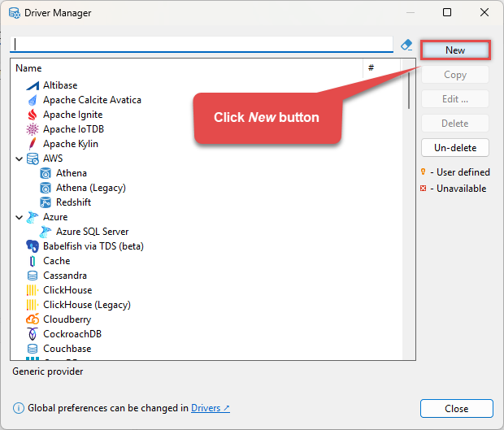
Task: Clear the filter with the eraser icon
Action: point(406,45)
